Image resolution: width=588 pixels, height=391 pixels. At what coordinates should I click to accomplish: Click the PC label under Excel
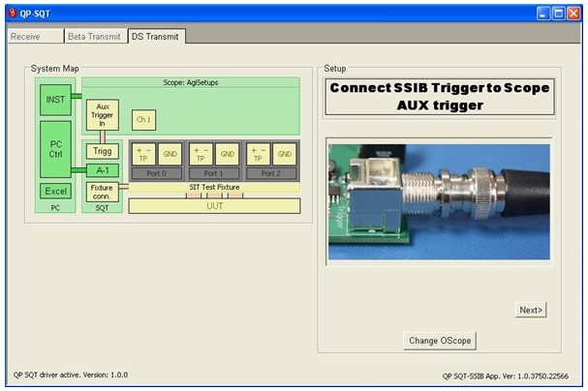55,208
